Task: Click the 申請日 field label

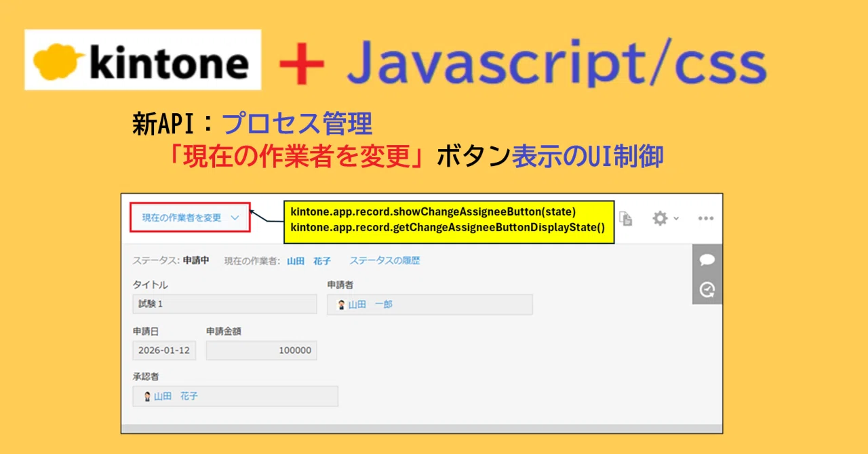Action: tap(146, 331)
